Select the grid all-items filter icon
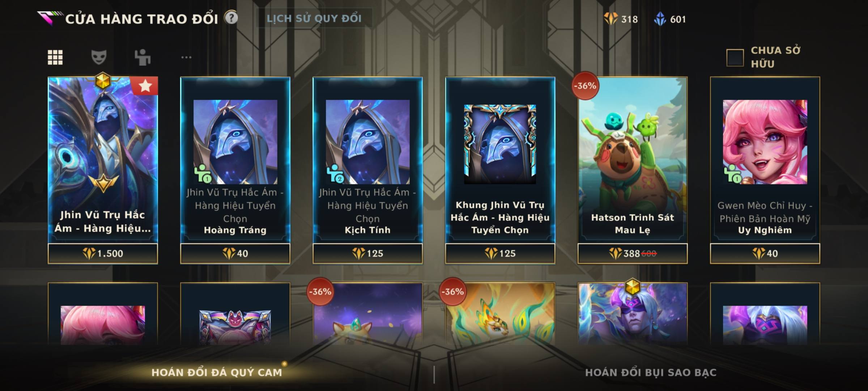This screenshot has height=391, width=868. click(x=55, y=57)
